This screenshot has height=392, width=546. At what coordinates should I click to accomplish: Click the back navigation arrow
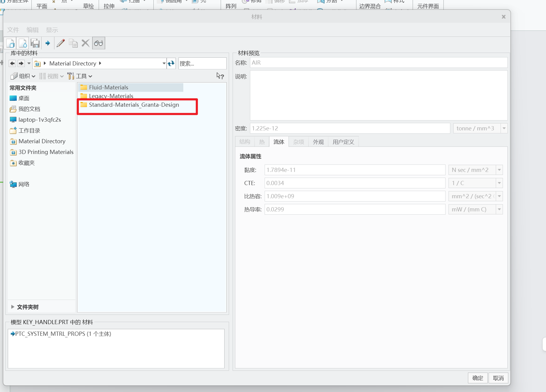(12, 63)
